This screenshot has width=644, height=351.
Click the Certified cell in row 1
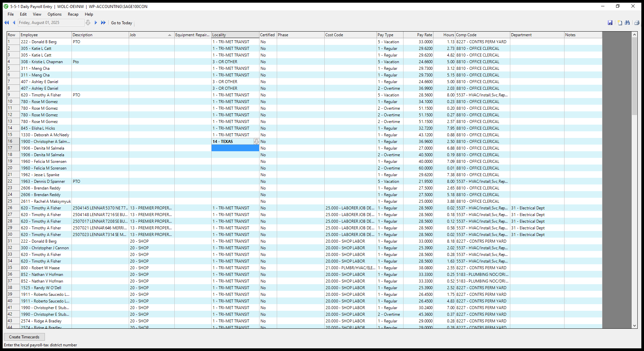pyautogui.click(x=268, y=42)
